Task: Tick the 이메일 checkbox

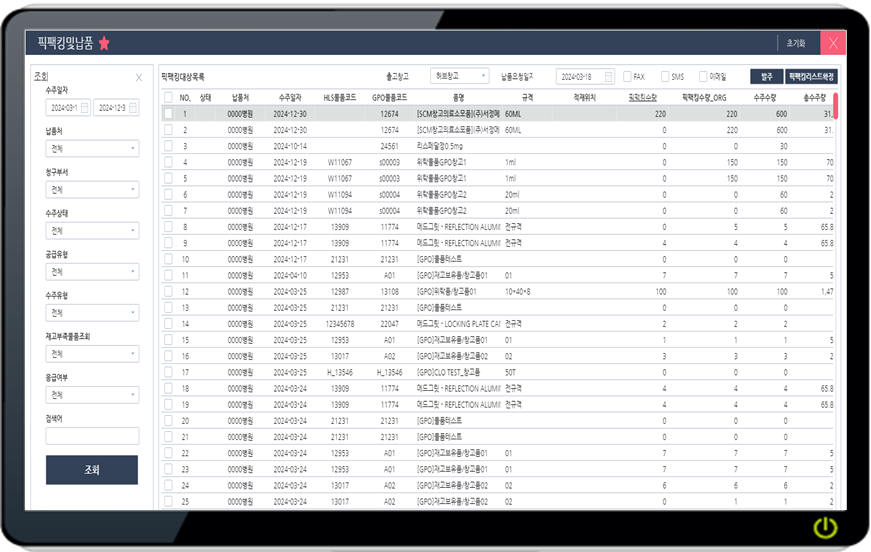Action: (x=703, y=77)
